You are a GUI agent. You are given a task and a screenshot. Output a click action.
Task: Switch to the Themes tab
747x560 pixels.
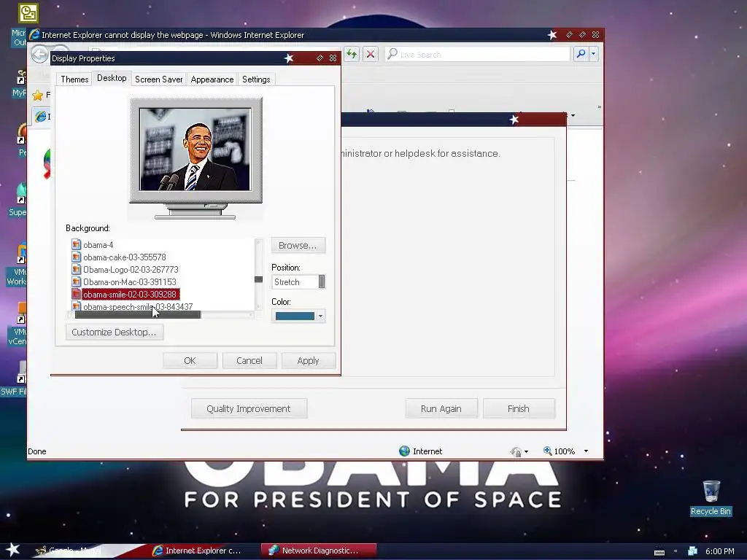coord(74,79)
